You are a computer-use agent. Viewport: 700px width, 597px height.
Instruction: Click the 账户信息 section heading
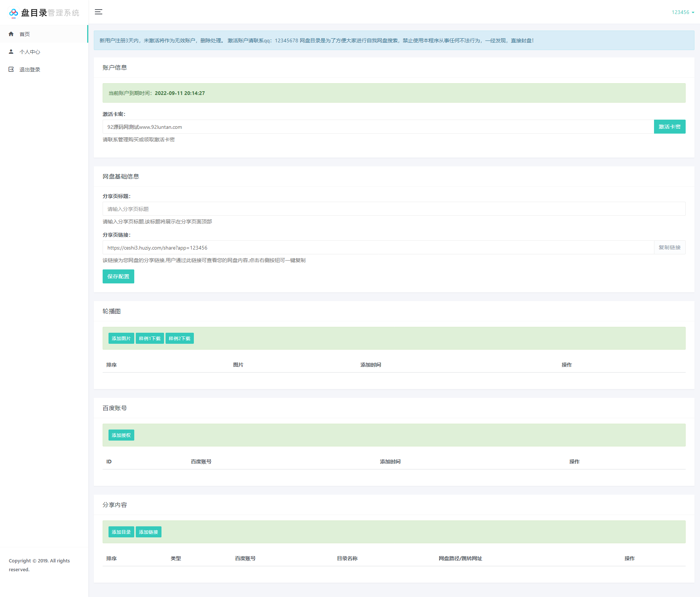click(115, 67)
